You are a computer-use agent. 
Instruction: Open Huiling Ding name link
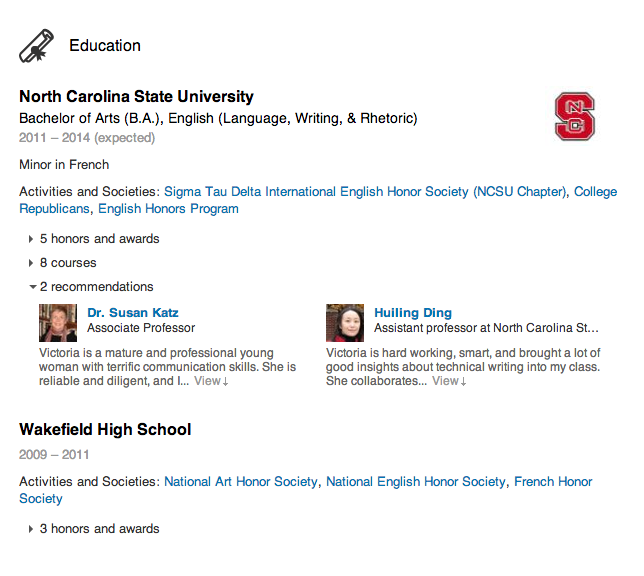pos(413,313)
